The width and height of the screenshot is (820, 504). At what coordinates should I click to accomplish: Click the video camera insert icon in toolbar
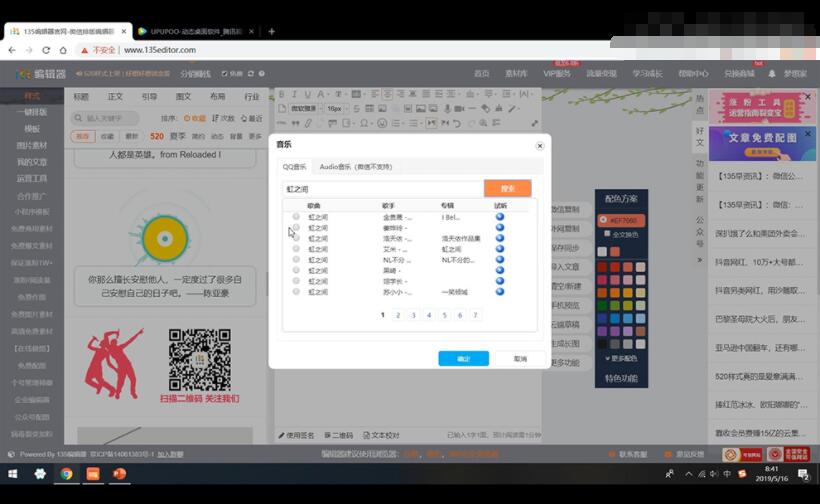pyautogui.click(x=460, y=109)
